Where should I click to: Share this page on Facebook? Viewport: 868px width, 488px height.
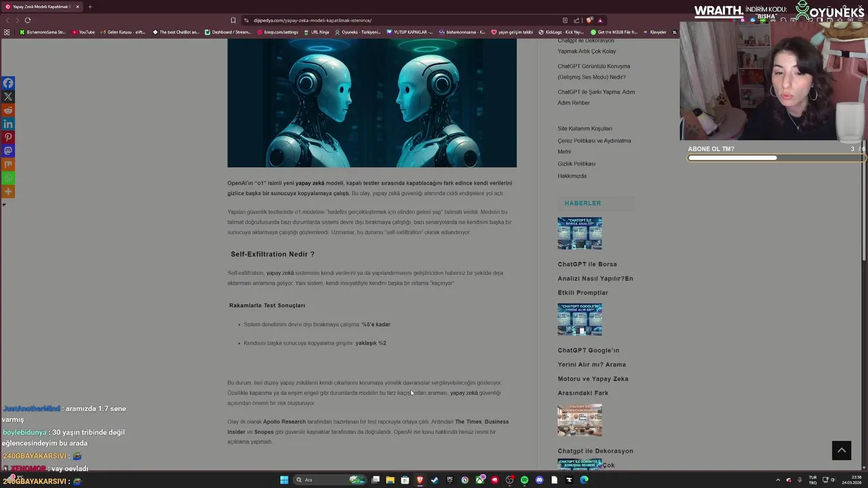click(x=8, y=83)
